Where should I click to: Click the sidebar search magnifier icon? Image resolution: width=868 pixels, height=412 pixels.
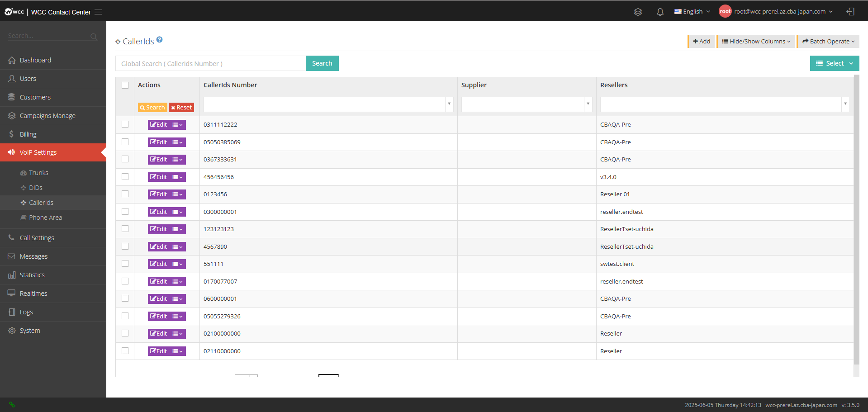point(94,37)
